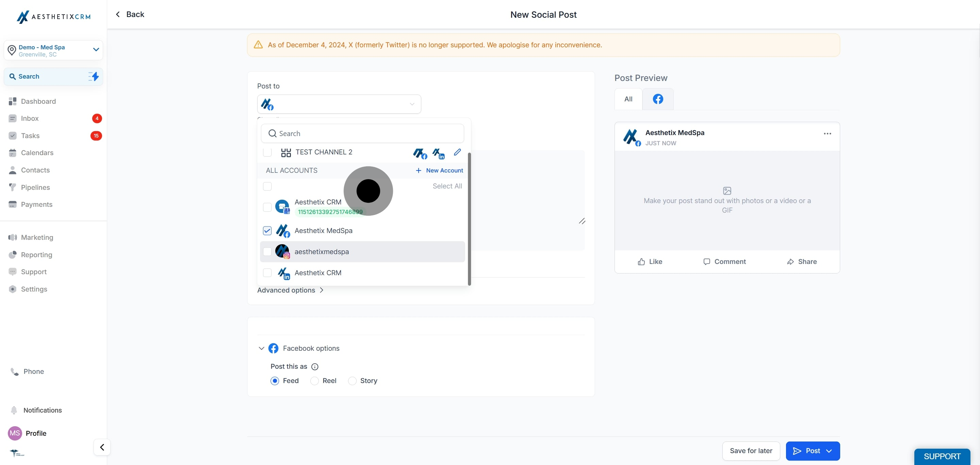
Task: Collapse sidebar with the left arrow button
Action: [x=102, y=447]
